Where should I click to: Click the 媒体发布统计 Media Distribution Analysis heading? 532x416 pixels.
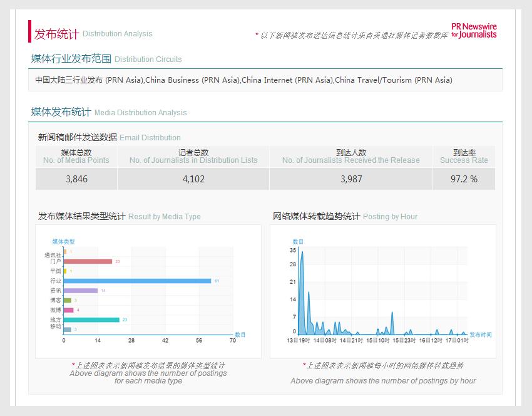(109, 112)
